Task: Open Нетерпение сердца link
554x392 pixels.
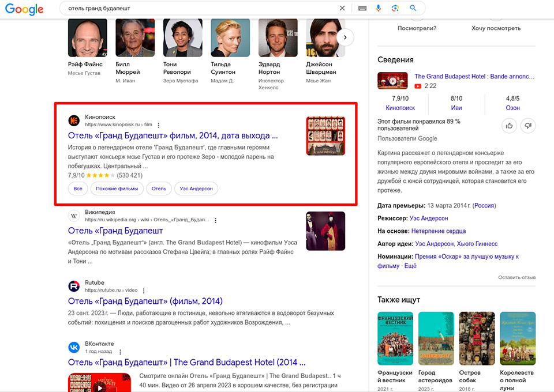Action: (439, 231)
